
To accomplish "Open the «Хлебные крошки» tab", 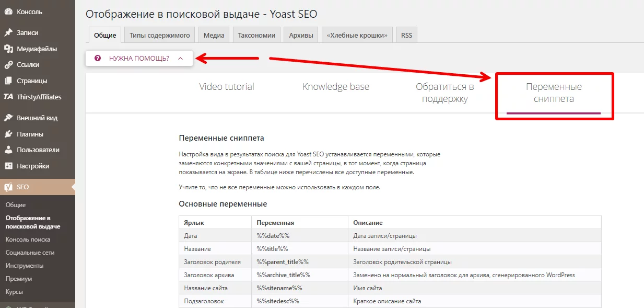I will (x=357, y=35).
